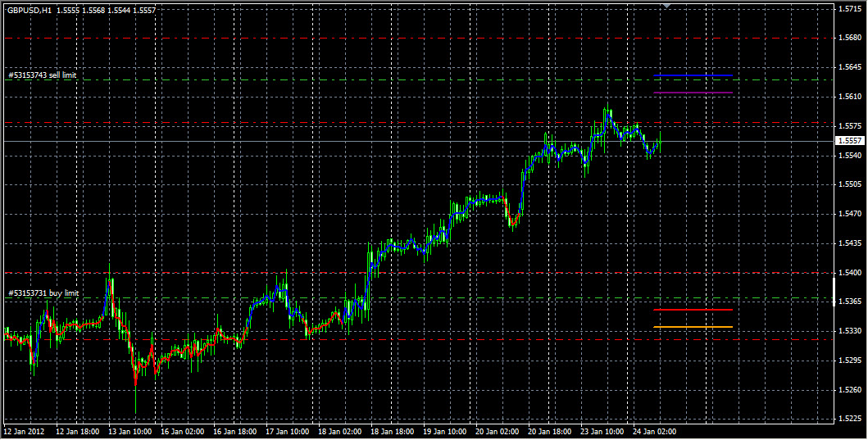
Task: Click the 1.5610 price axis label
Action: (850, 97)
